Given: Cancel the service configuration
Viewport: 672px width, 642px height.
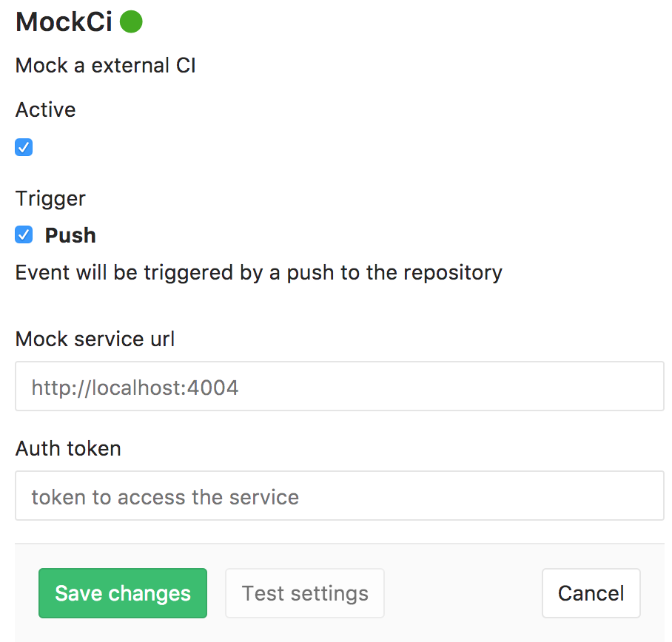Looking at the screenshot, I should [591, 593].
